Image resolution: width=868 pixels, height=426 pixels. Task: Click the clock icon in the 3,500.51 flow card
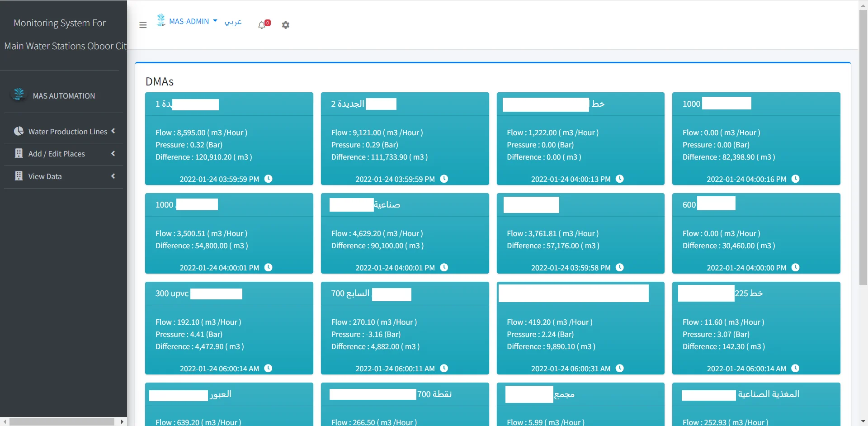point(268,267)
